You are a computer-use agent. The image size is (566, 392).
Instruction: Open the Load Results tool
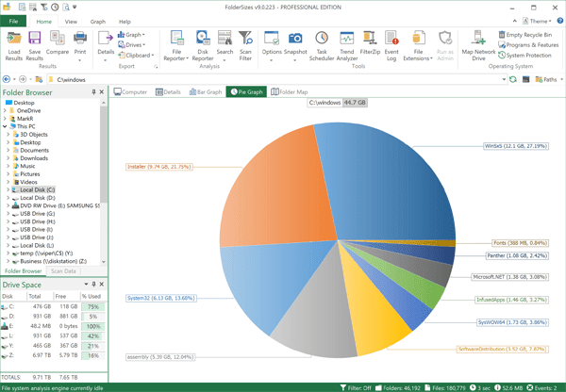14,45
